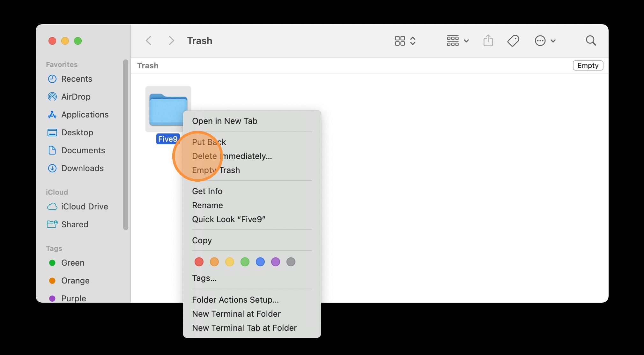Choose Open in New Tab
Screen dimensions: 644x355
(252, 121)
